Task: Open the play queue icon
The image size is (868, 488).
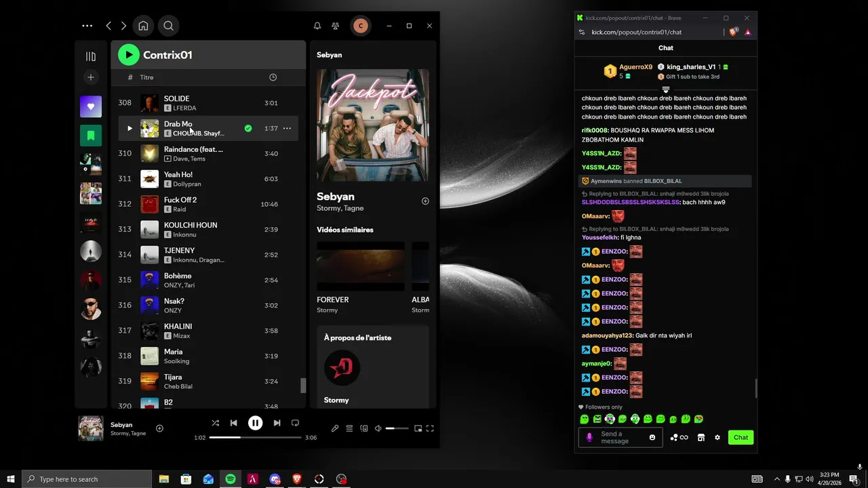Action: click(x=349, y=428)
